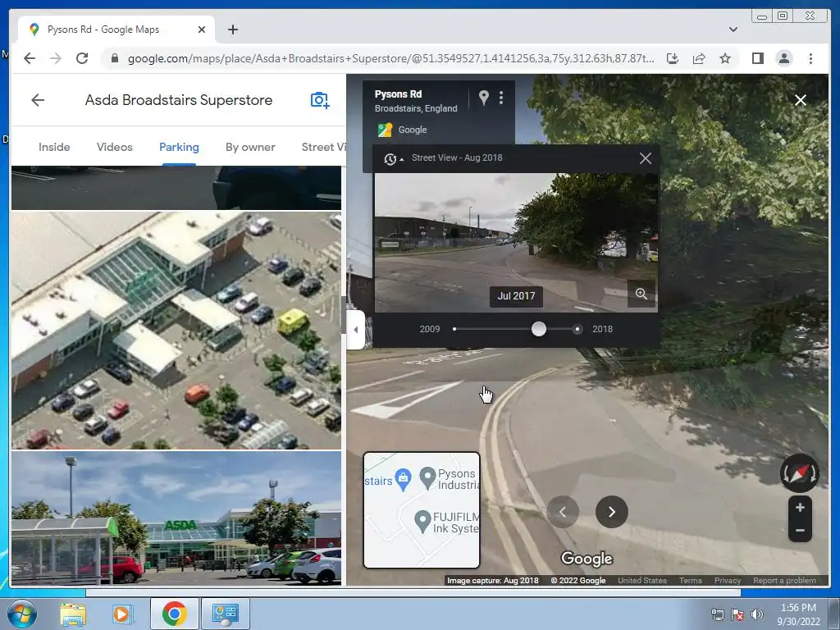This screenshot has width=840, height=630.
Task: Click the Pysons Industrial pin on mini map
Action: tap(427, 478)
